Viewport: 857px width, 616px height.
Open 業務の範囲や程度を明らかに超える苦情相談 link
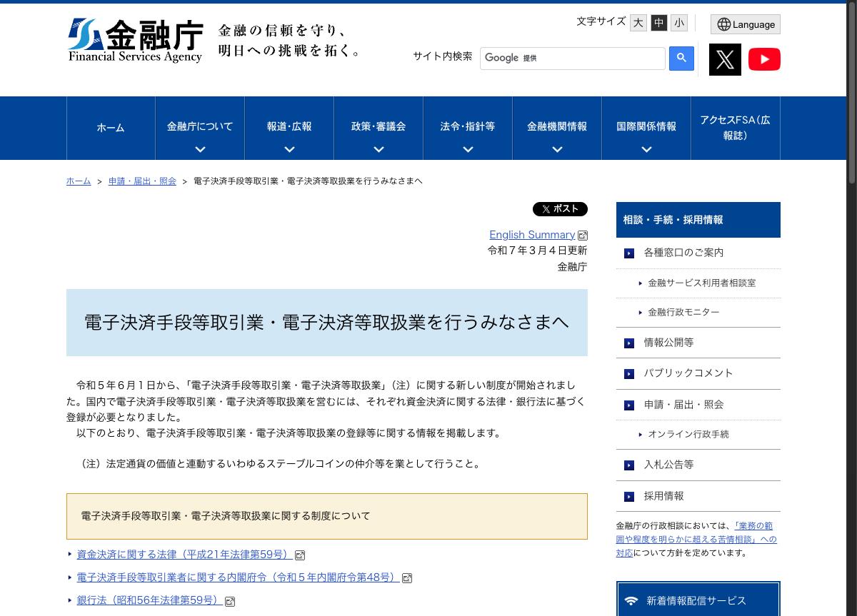[696, 540]
